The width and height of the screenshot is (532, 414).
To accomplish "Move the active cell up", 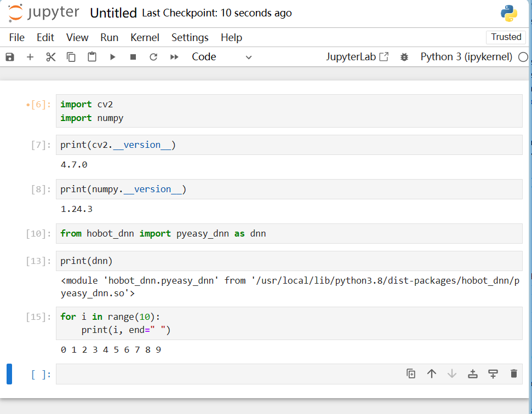I will pos(432,373).
